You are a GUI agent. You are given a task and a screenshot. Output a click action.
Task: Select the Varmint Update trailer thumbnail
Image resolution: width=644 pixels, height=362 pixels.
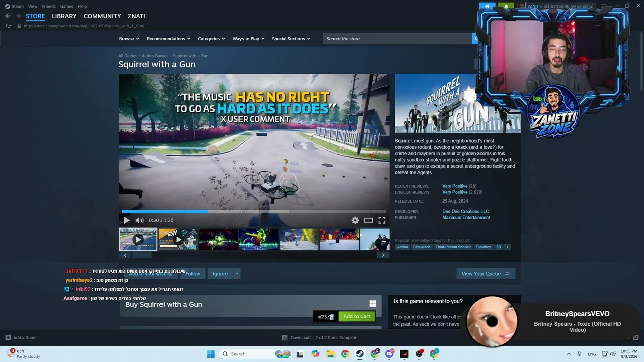178,239
